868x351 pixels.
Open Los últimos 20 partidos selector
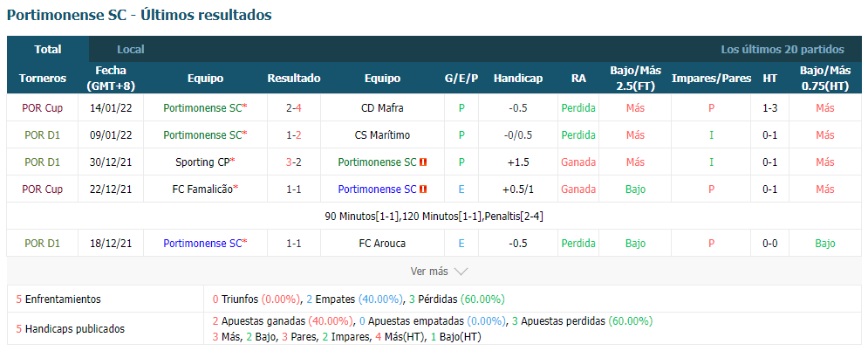(x=783, y=49)
